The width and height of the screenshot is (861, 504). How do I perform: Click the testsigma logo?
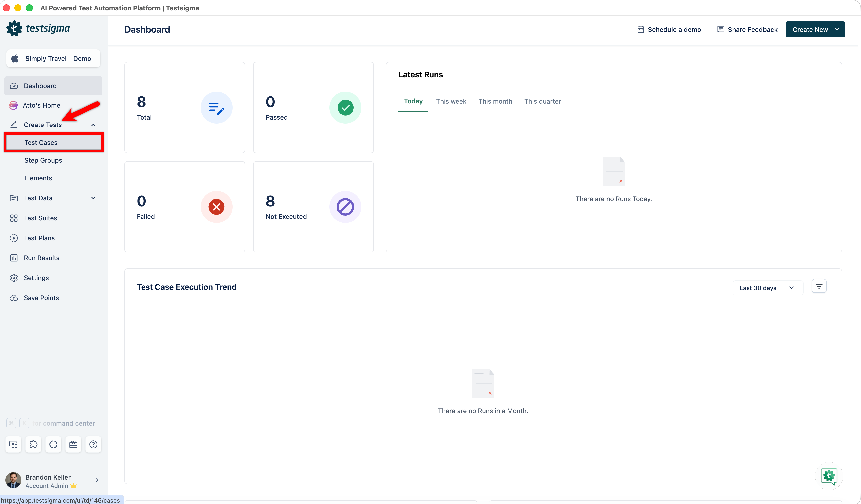(38, 28)
